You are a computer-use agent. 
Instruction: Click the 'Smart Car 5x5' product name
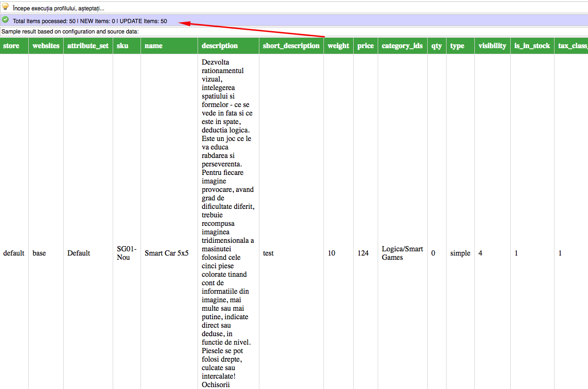166,253
